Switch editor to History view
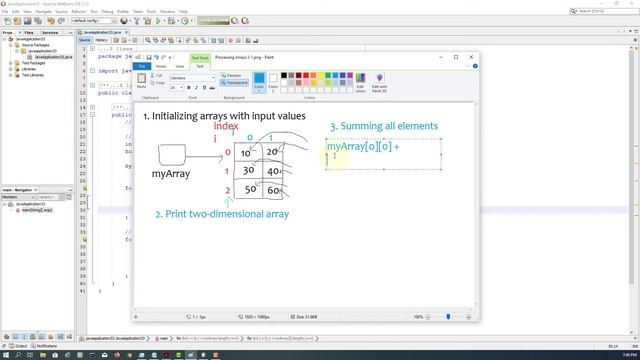The height and width of the screenshot is (360, 640). (102, 40)
